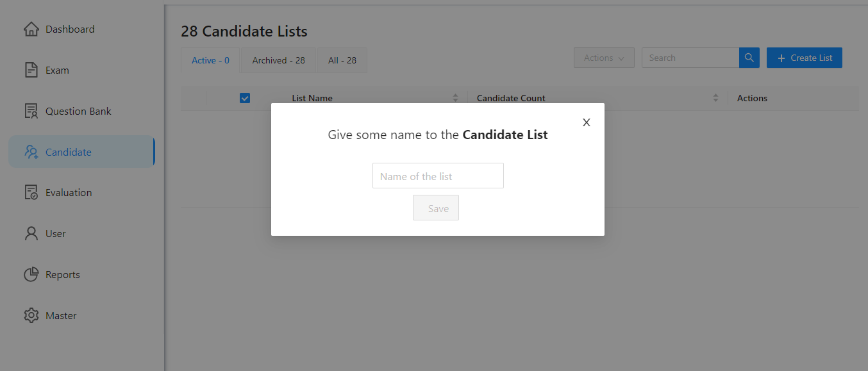
Task: Open the Question Bank icon
Action: (31, 111)
